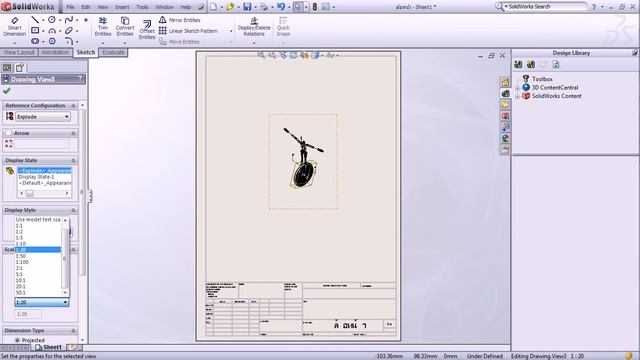Click the scale list vertical scrollbar

[65, 256]
